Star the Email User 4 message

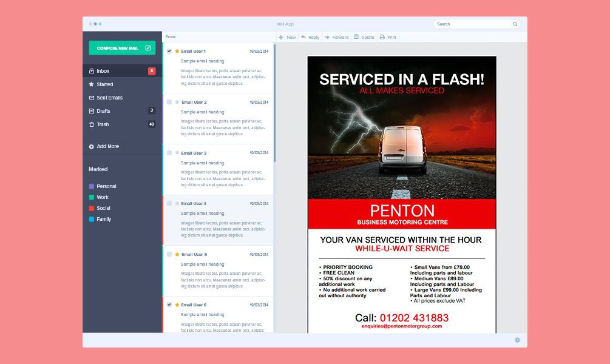pos(177,203)
